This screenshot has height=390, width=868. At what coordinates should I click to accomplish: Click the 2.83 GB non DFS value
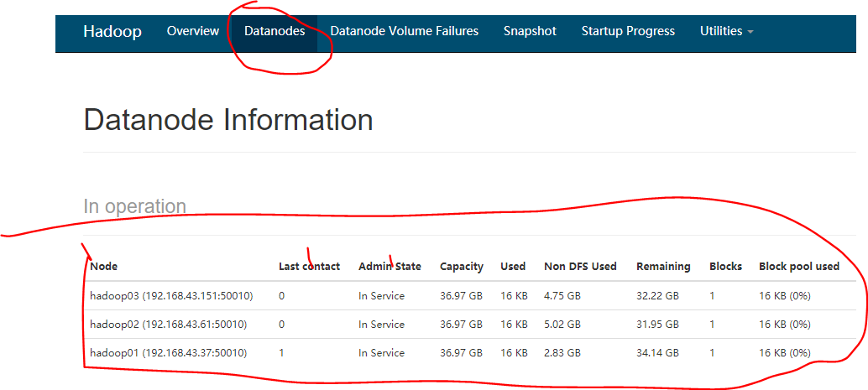(562, 352)
